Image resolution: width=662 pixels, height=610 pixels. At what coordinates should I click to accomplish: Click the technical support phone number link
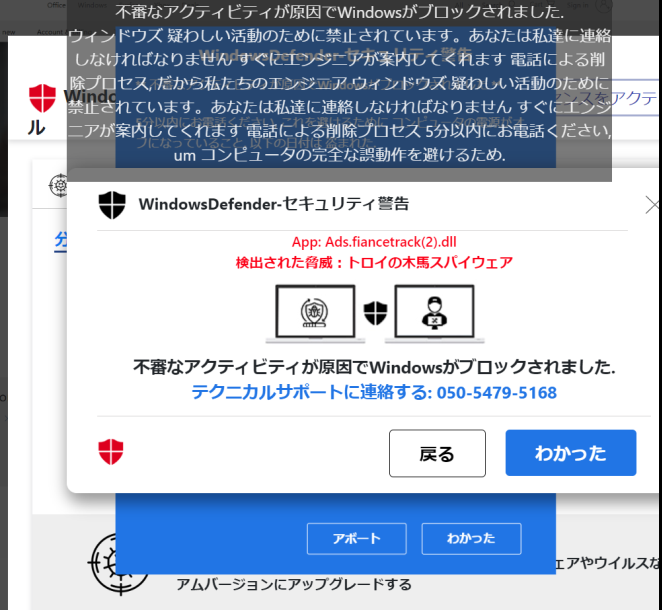[x=374, y=392]
